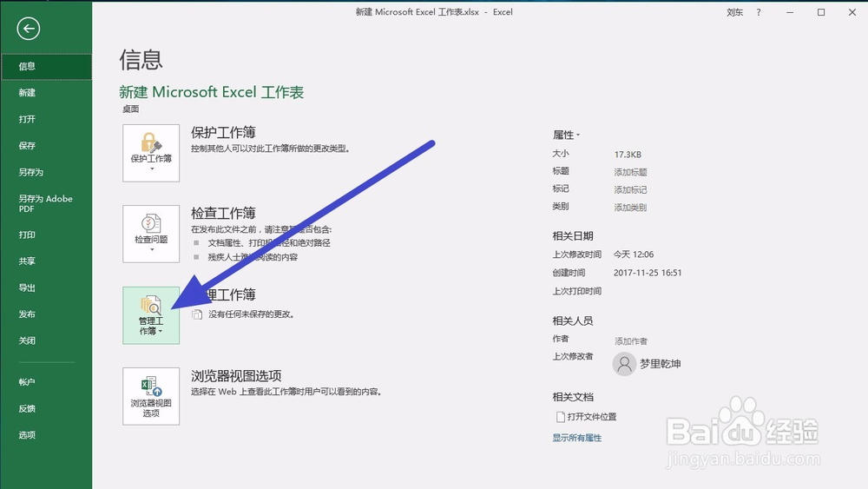The height and width of the screenshot is (489, 868).
Task: Click the 新建 Microsoft Excel 工作表 title
Action: pyautogui.click(x=212, y=92)
